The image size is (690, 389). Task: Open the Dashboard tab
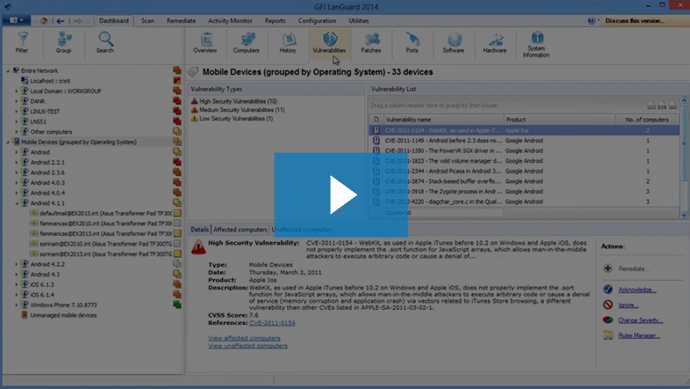114,21
